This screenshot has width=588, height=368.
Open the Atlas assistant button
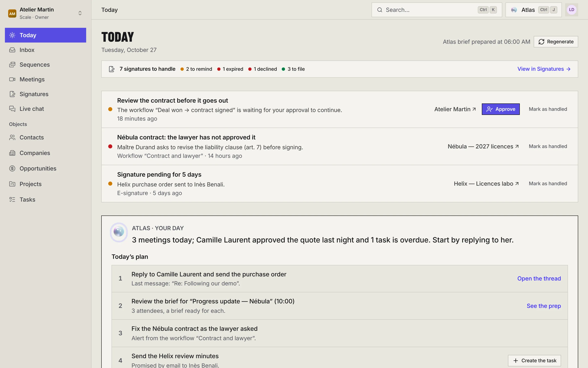click(533, 10)
